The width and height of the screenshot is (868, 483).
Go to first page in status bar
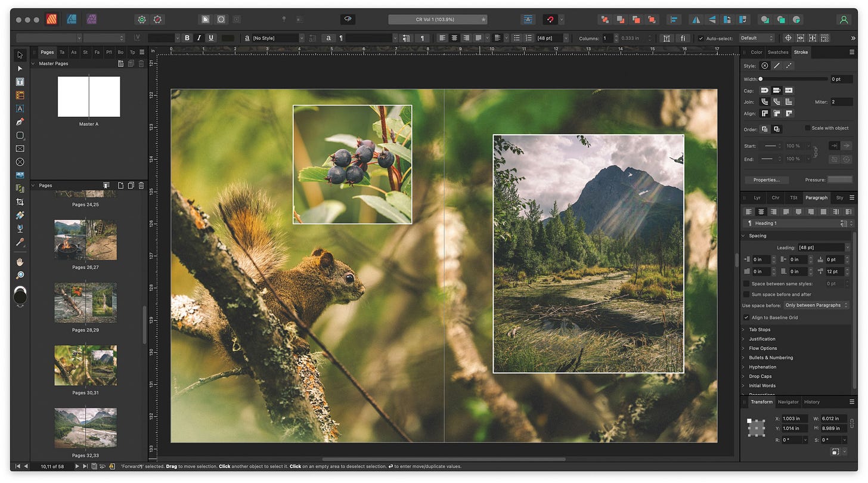(x=17, y=466)
